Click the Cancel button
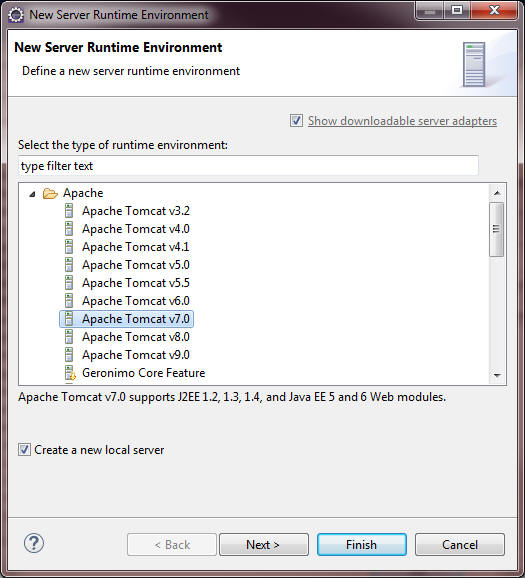Image resolution: width=525 pixels, height=578 pixels. tap(460, 544)
